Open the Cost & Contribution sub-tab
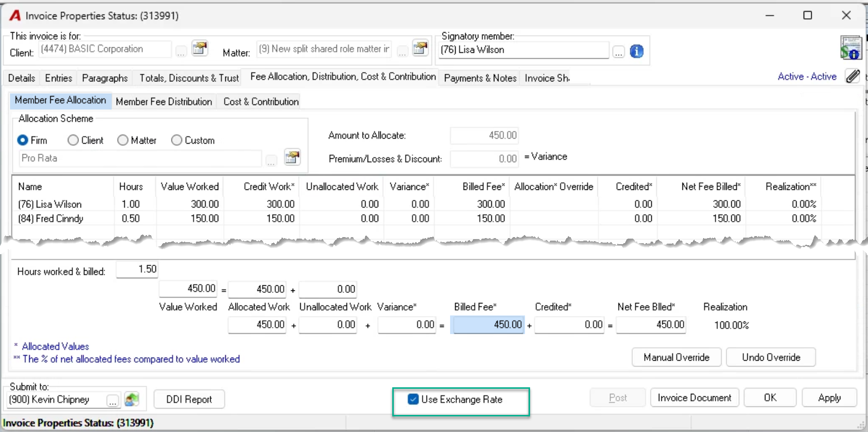This screenshot has width=868, height=432. click(x=261, y=101)
